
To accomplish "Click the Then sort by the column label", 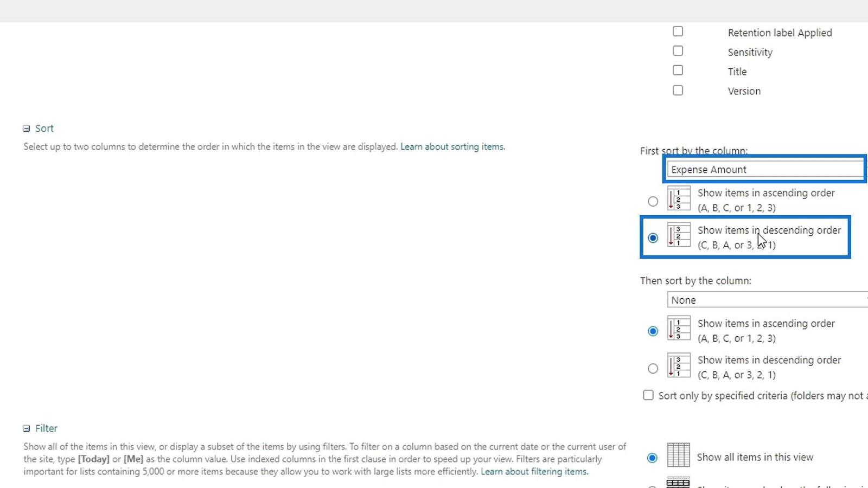I will tap(695, 281).
